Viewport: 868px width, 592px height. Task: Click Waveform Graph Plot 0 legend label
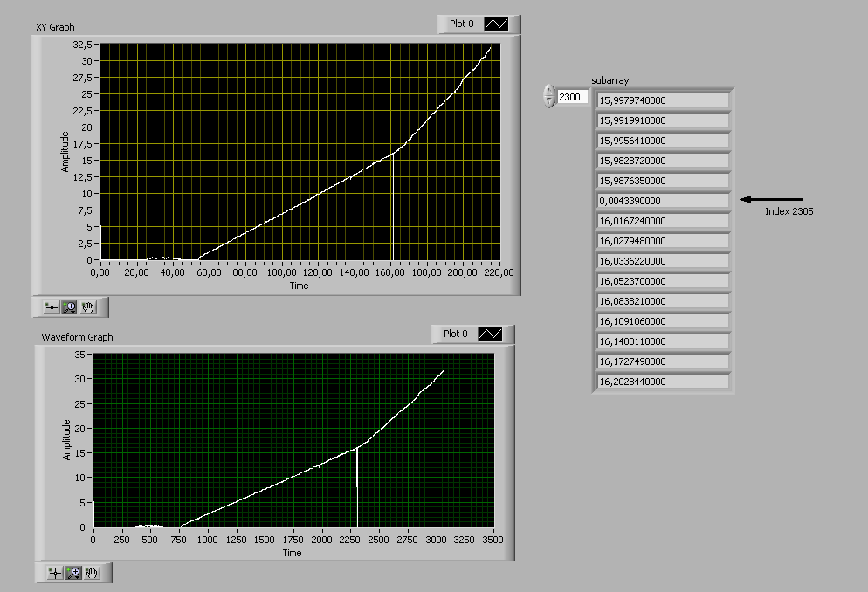pos(456,334)
